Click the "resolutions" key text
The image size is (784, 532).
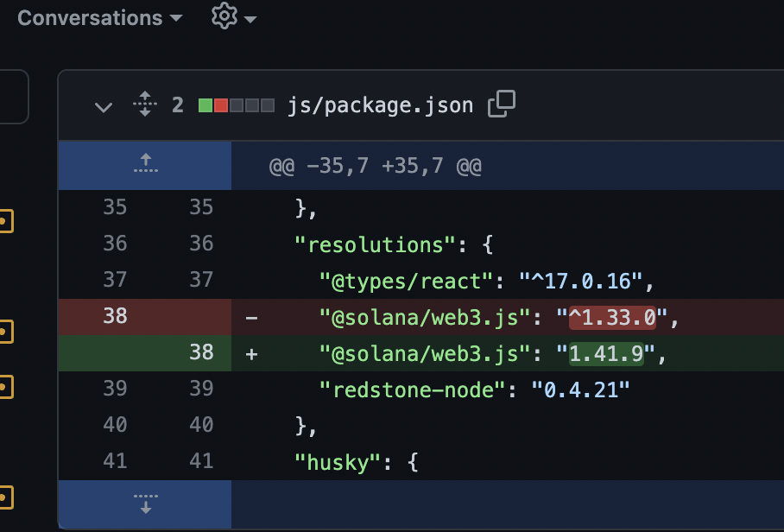[376, 245]
